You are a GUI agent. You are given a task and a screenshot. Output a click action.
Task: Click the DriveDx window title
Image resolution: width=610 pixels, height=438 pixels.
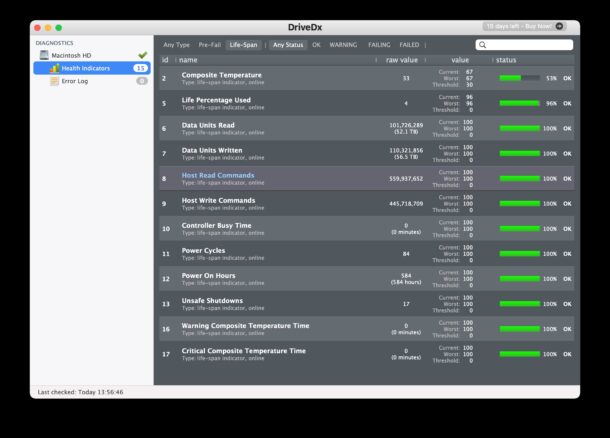305,27
